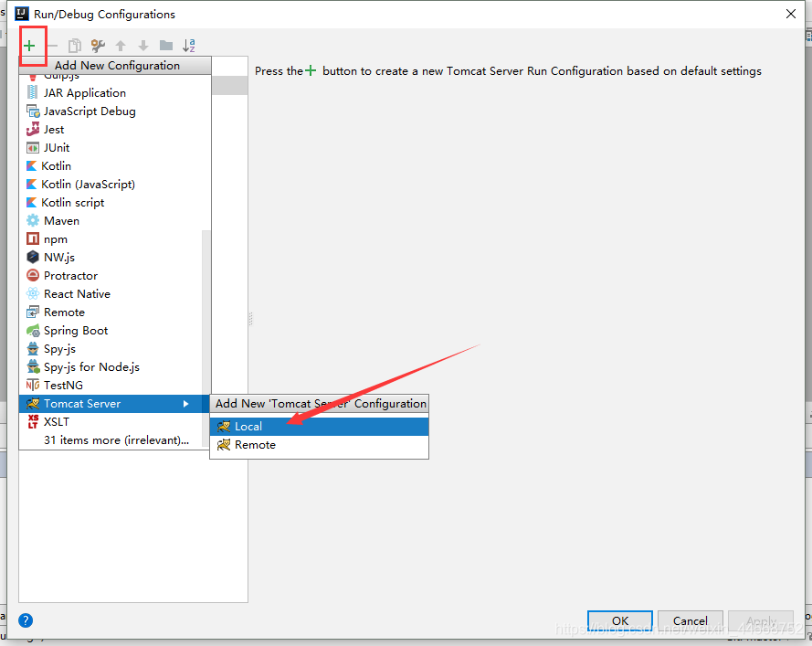The height and width of the screenshot is (646, 812).
Task: Select JavaScript Debug configuration type
Action: click(x=115, y=111)
